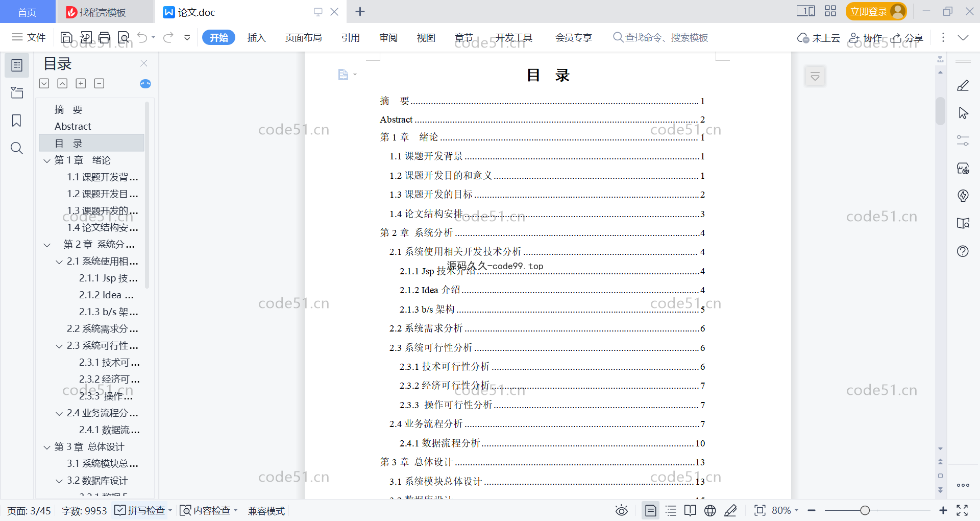980x521 pixels.
Task: Click the 分享 share button
Action: tap(907, 38)
